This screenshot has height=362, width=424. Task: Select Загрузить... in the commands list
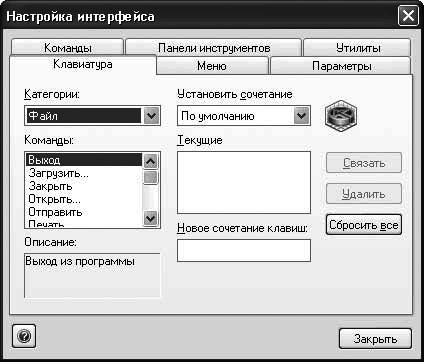(x=84, y=173)
